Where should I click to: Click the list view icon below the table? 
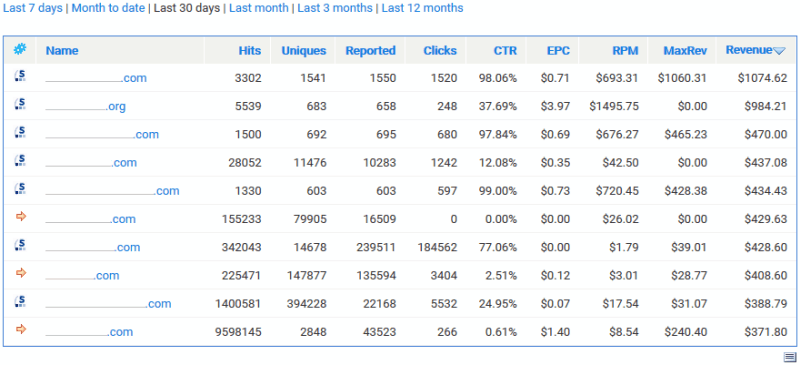coord(790,357)
